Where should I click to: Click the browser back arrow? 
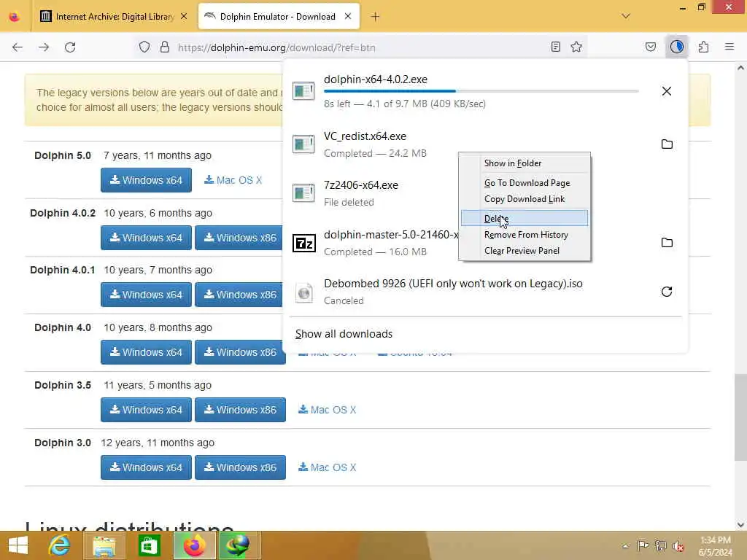click(x=18, y=47)
